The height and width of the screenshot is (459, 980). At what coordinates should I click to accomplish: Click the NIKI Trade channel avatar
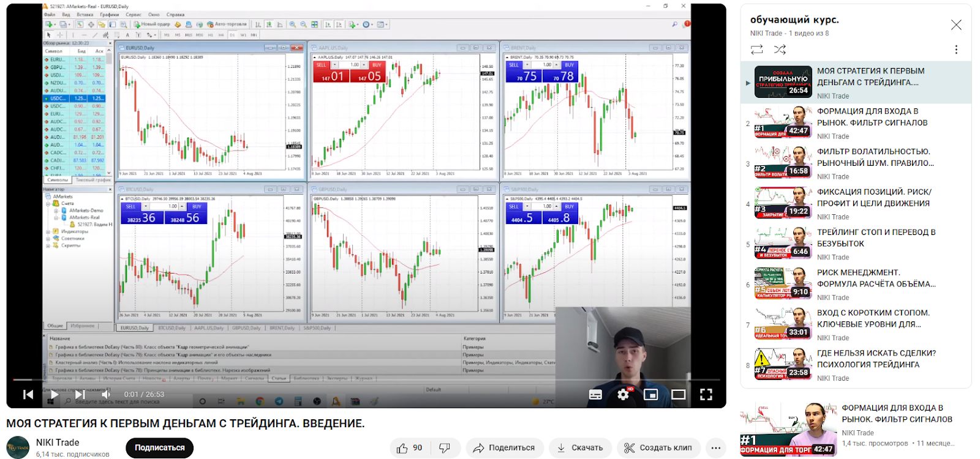pos(18,447)
